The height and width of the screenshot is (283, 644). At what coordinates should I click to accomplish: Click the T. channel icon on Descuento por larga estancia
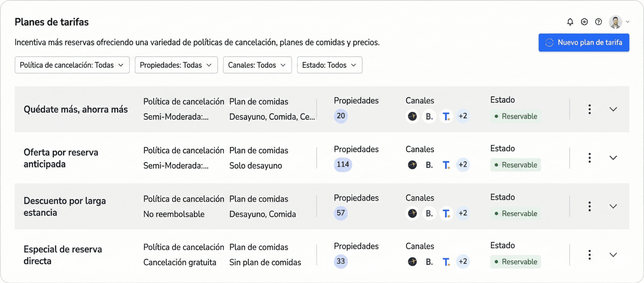[x=446, y=213]
